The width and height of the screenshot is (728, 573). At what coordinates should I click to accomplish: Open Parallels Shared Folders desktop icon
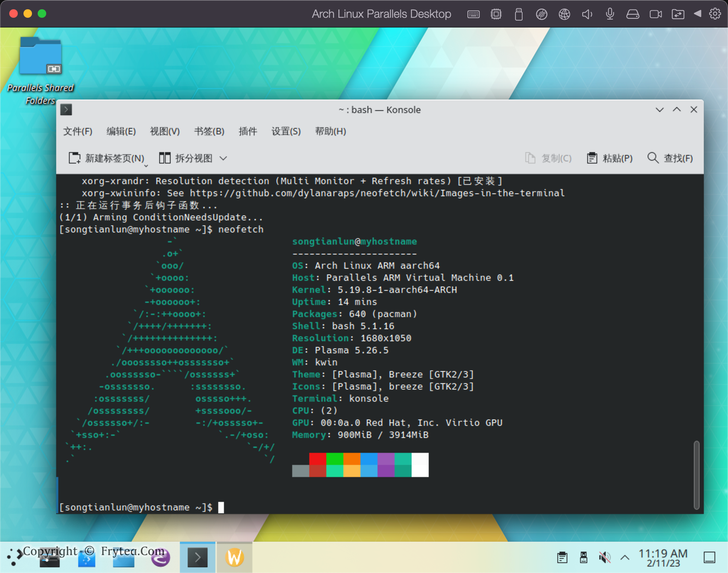click(41, 57)
